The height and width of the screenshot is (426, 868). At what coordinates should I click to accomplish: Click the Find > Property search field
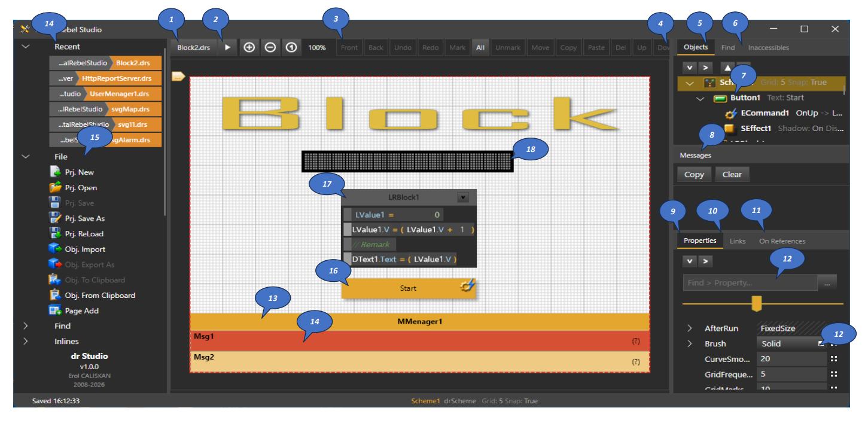(750, 283)
